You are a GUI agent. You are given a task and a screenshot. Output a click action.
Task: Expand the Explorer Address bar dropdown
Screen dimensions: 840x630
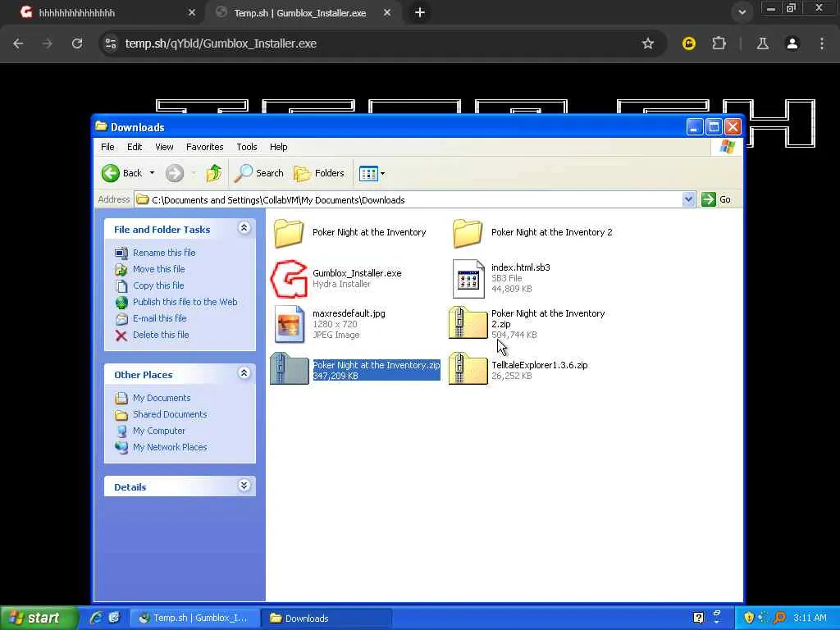(x=688, y=199)
